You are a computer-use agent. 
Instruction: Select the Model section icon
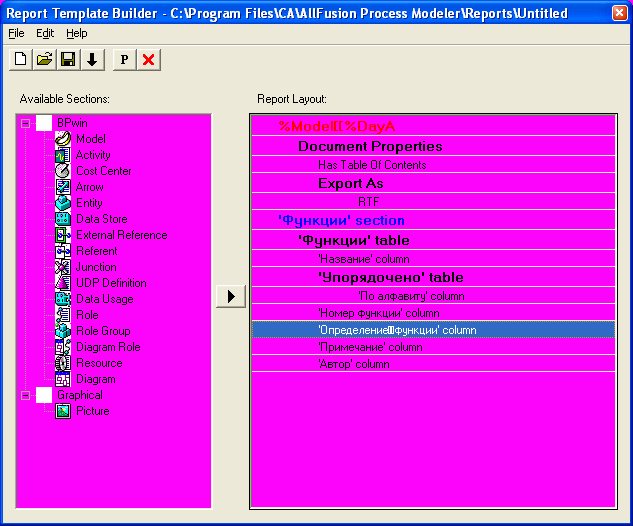pyautogui.click(x=63, y=139)
